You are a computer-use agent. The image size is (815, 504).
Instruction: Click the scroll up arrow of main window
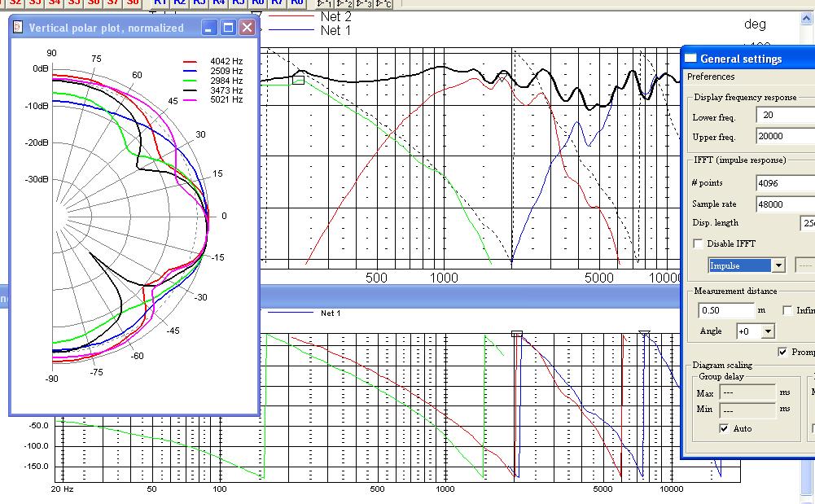[x=807, y=18]
